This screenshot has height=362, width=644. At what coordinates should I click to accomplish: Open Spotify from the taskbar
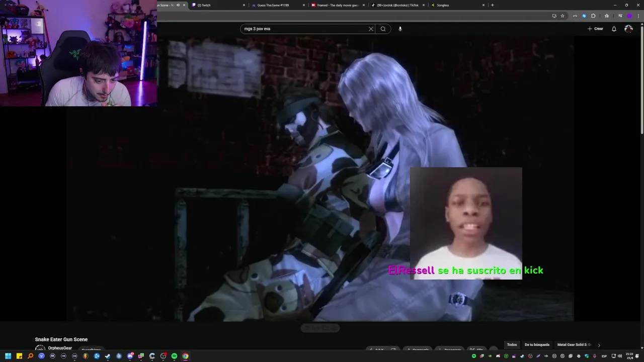[x=174, y=356]
